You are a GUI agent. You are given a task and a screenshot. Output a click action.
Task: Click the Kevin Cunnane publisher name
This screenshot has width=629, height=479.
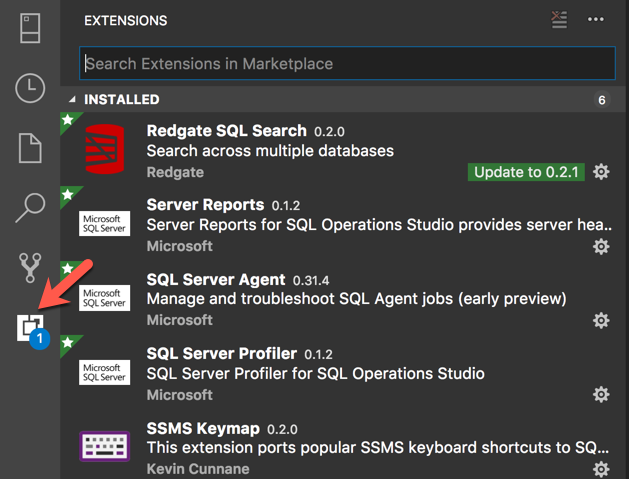tap(198, 469)
